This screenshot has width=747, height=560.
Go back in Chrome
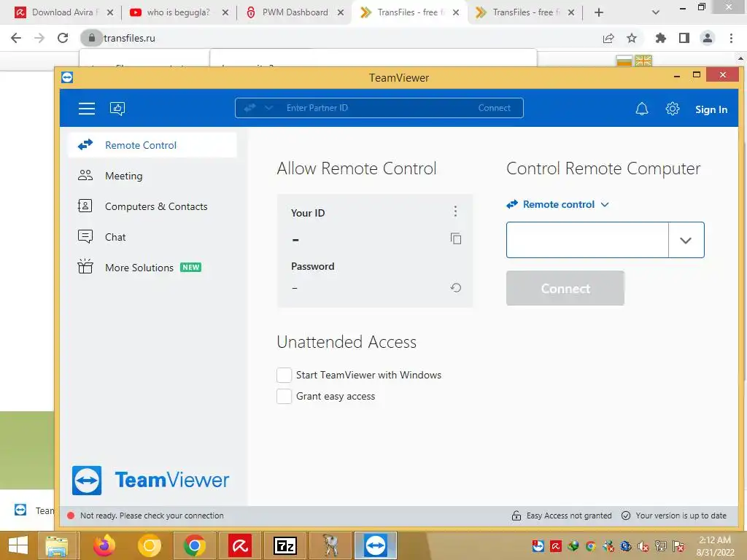(x=16, y=38)
